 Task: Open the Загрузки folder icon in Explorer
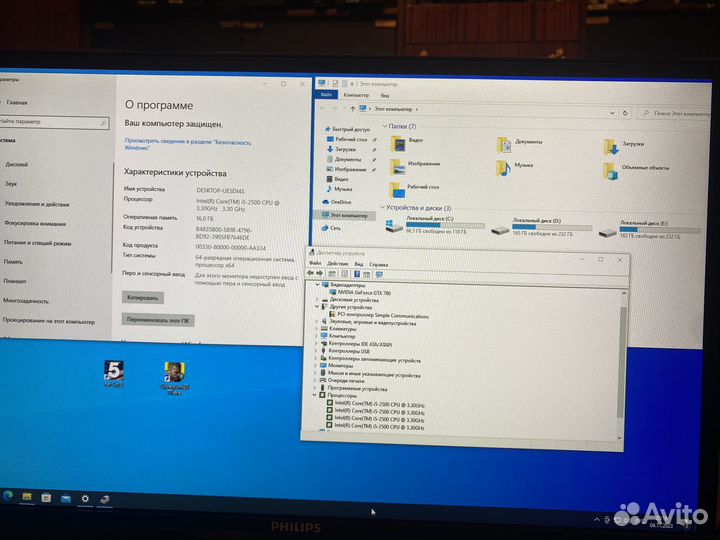click(x=611, y=147)
